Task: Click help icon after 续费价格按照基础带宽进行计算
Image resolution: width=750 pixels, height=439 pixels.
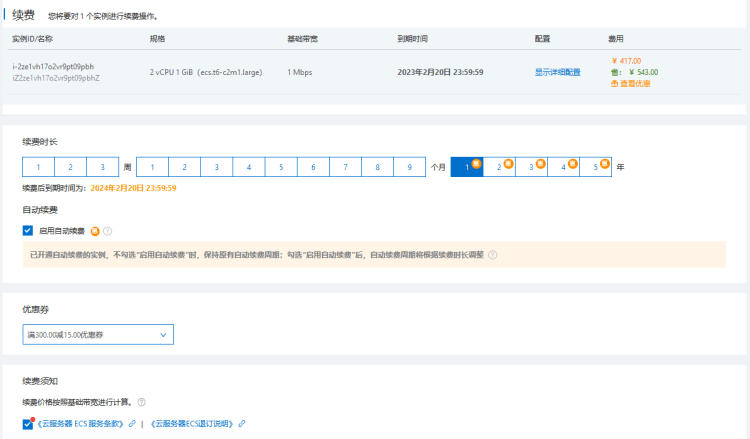Action: point(142,402)
